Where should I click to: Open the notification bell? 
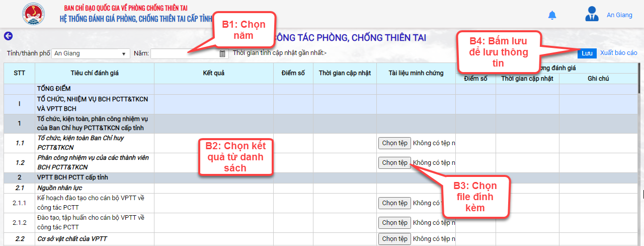click(x=552, y=15)
